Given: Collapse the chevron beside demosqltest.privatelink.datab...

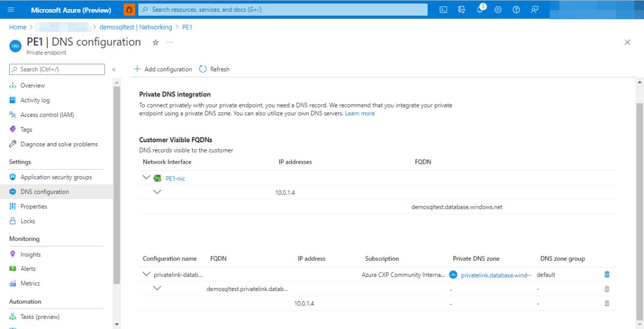Looking at the screenshot, I should point(157,288).
